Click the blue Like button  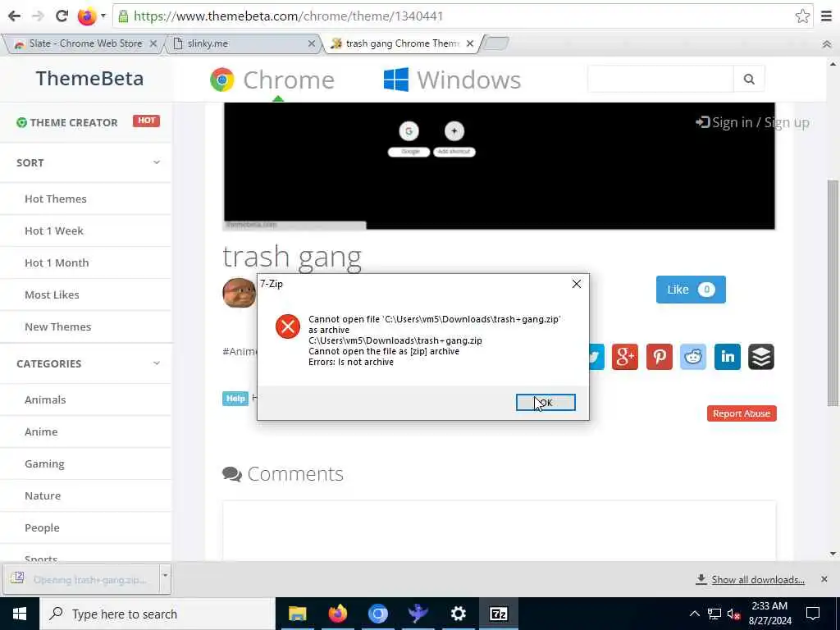pos(691,290)
